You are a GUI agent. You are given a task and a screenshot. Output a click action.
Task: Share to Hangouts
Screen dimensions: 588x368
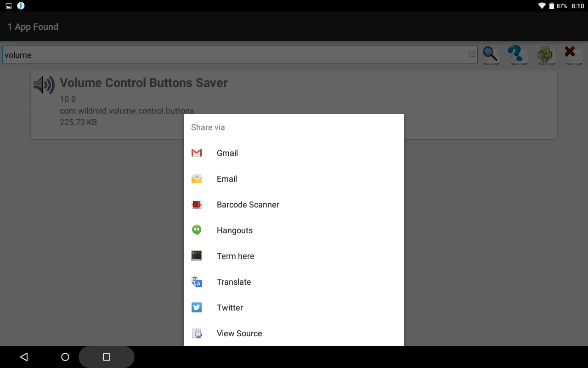coord(294,230)
